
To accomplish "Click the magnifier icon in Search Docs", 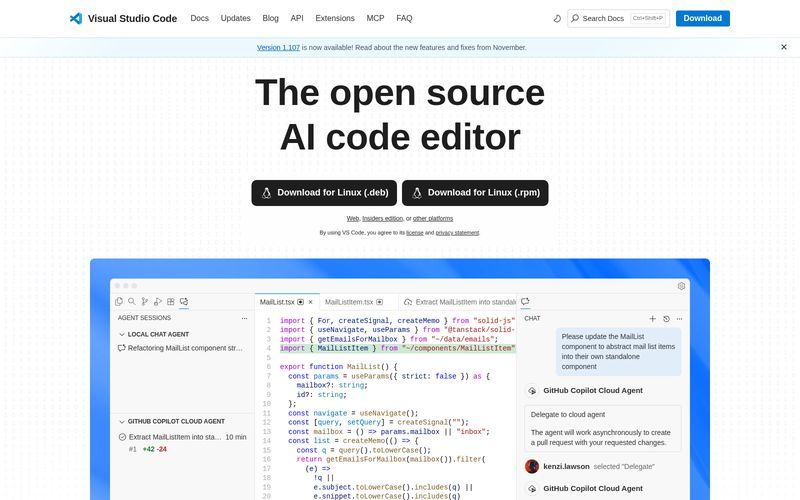I will 575,18.
